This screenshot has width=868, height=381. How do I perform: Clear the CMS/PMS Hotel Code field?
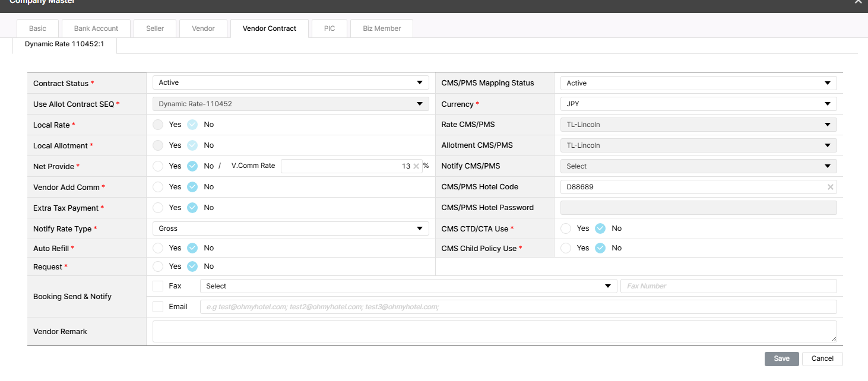pos(831,187)
